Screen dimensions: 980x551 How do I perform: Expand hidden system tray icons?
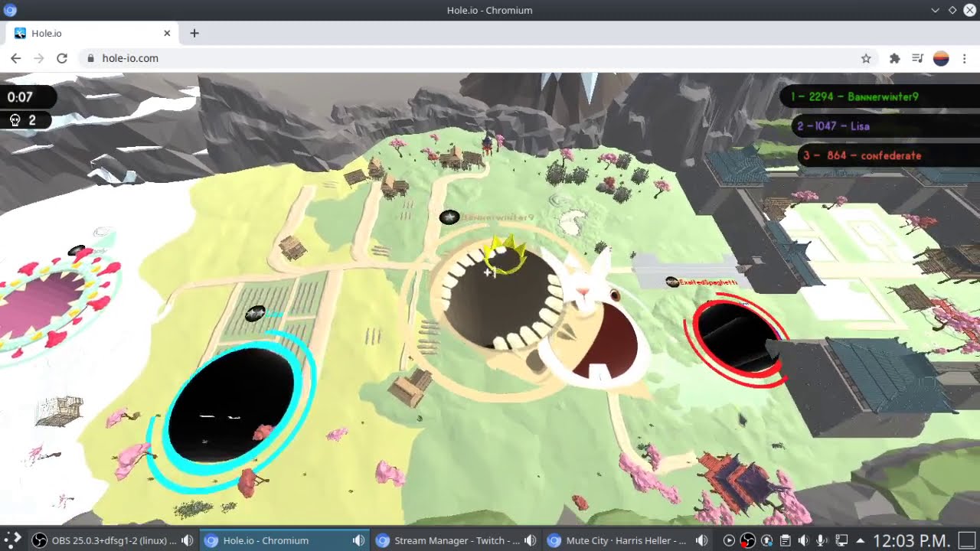(x=860, y=540)
